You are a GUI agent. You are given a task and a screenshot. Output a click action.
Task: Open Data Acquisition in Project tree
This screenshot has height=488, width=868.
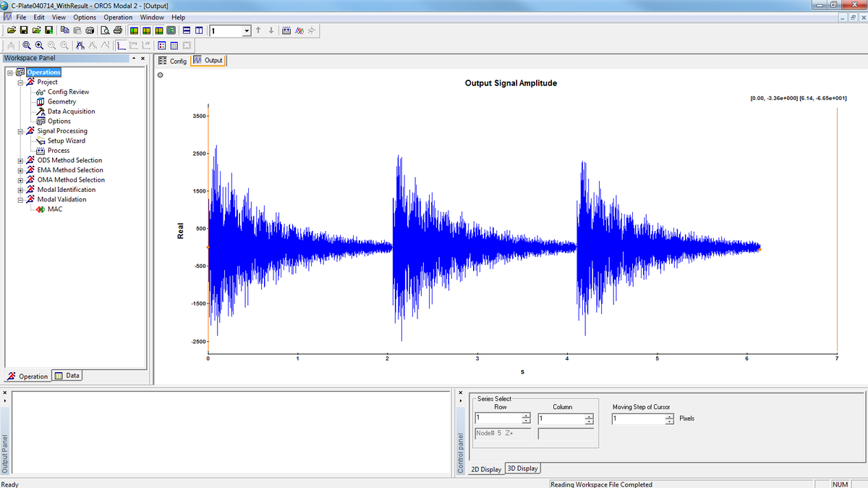(x=71, y=112)
